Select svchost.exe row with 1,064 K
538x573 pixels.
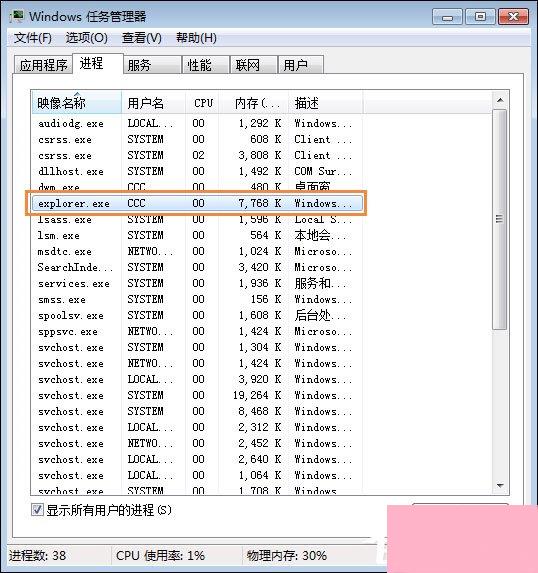pyautogui.click(x=197, y=475)
